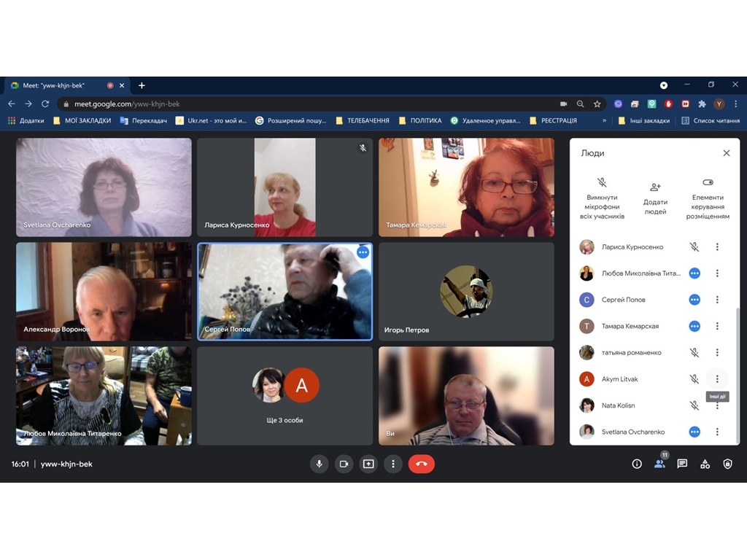Open the call's More options menu
This screenshot has height=560, width=747.
393,464
